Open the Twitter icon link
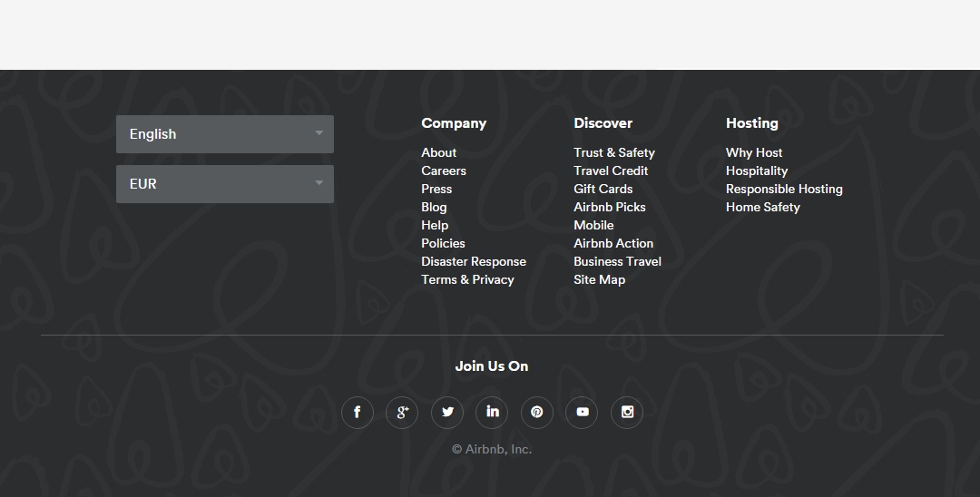This screenshot has height=497, width=980. 447,413
